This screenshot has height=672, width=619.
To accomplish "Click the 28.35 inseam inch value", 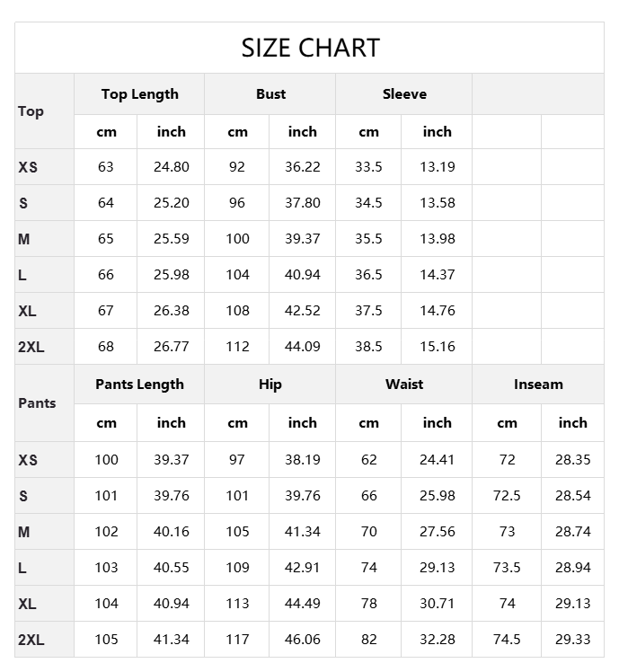I will pos(572,460).
